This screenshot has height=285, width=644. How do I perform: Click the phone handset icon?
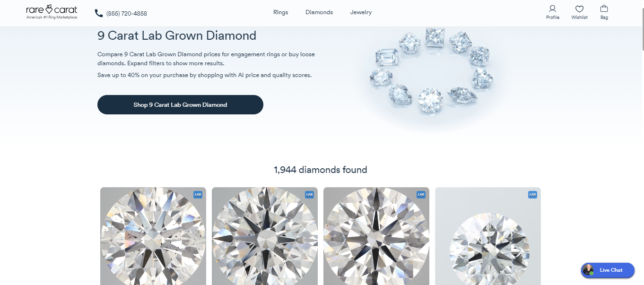tap(99, 13)
